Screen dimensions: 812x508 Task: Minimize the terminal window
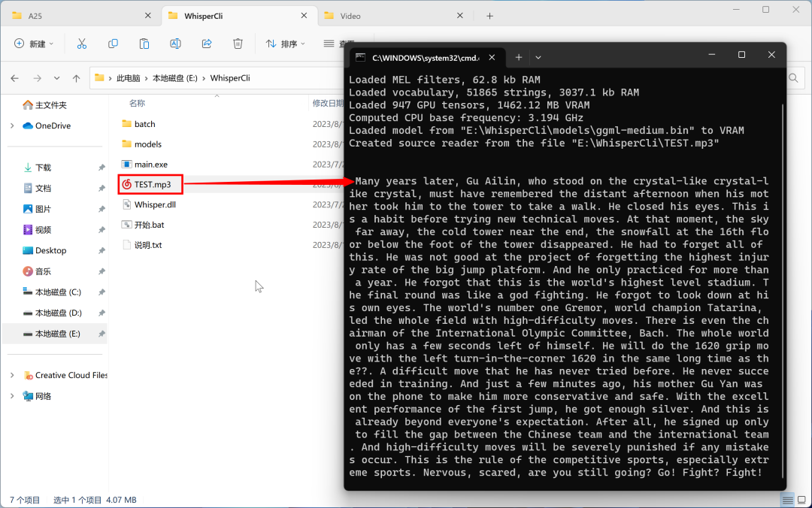[x=712, y=55]
